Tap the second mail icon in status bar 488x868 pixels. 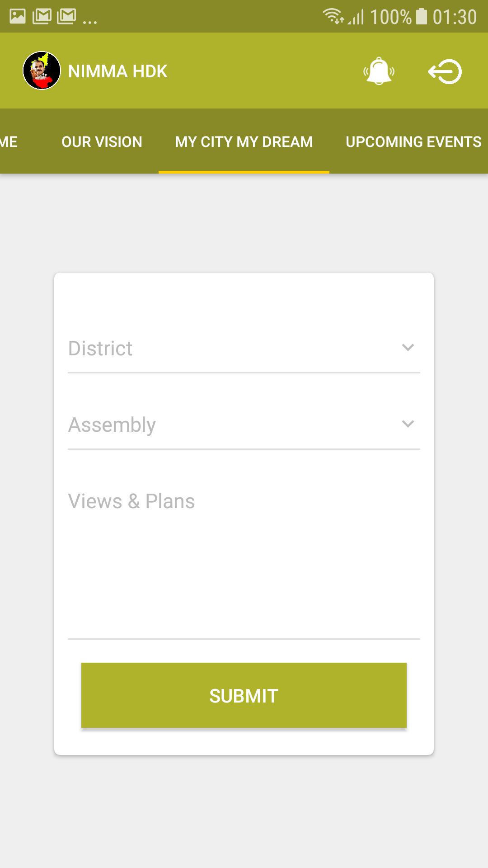point(66,17)
